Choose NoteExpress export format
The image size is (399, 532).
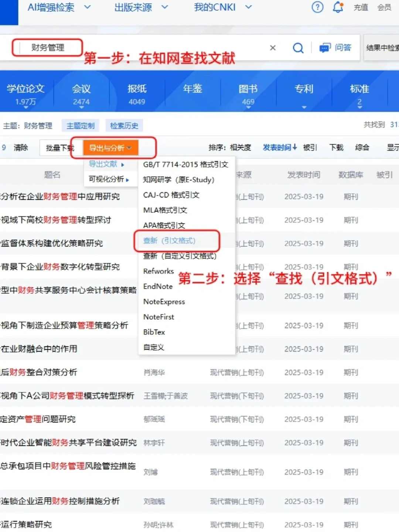164,301
